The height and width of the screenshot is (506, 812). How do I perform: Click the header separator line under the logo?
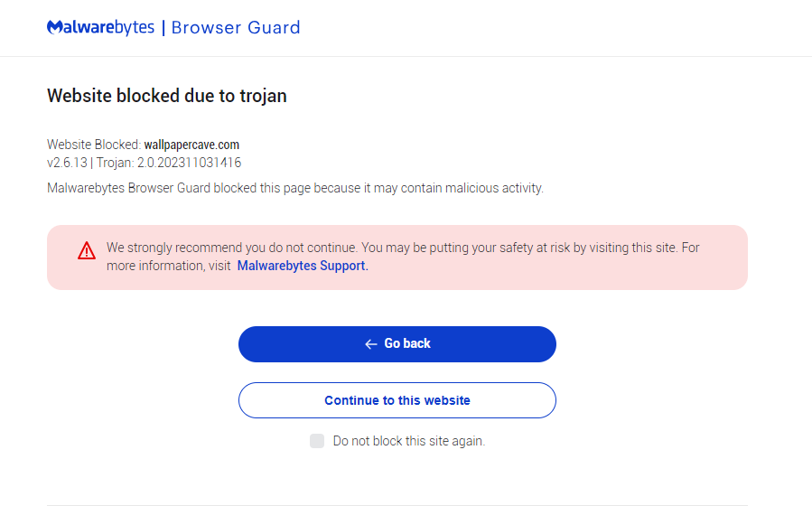pyautogui.click(x=406, y=56)
